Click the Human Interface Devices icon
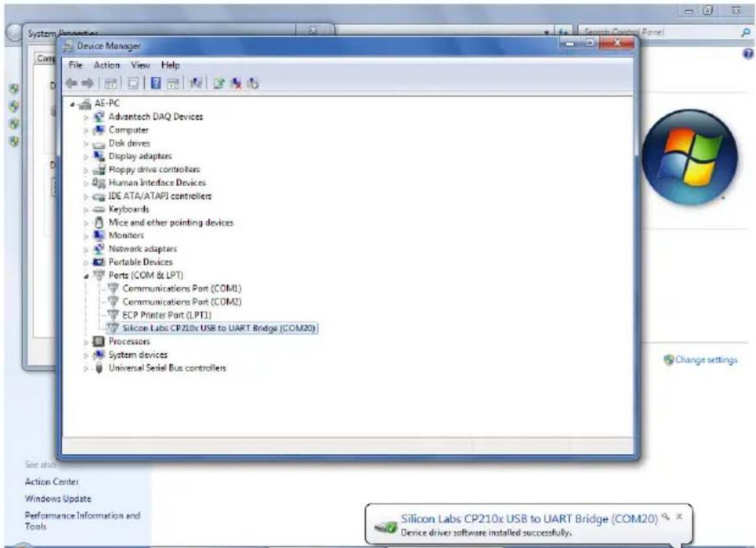The height and width of the screenshot is (548, 756). [x=99, y=183]
